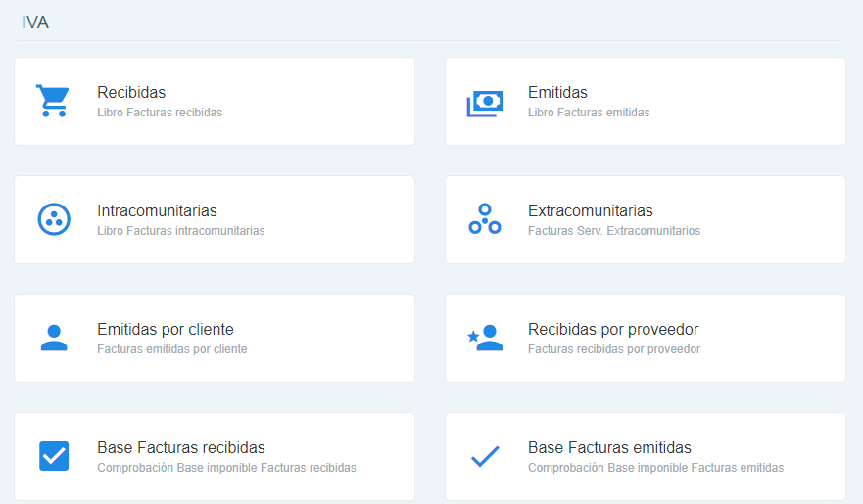The image size is (863, 504).
Task: Open Emitidas por cliente title
Action: pos(165,330)
